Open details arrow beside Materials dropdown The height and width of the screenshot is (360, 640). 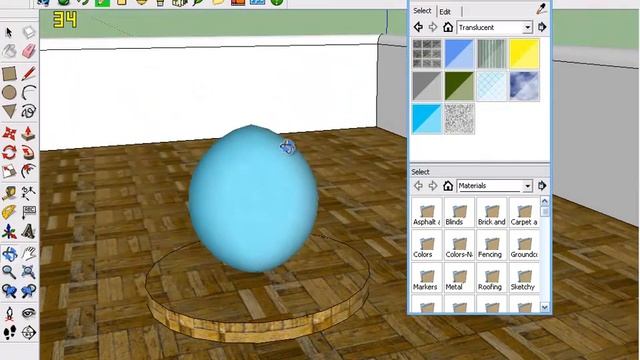click(x=542, y=186)
